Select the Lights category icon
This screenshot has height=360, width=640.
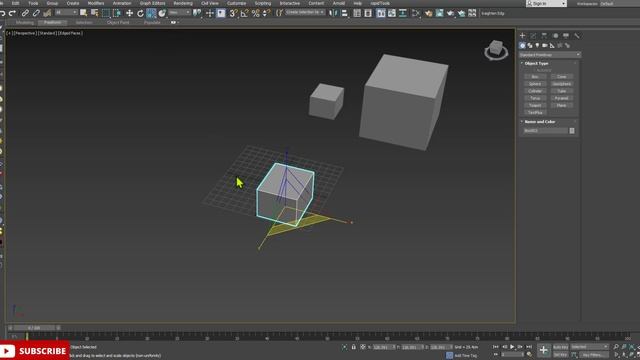(537, 46)
